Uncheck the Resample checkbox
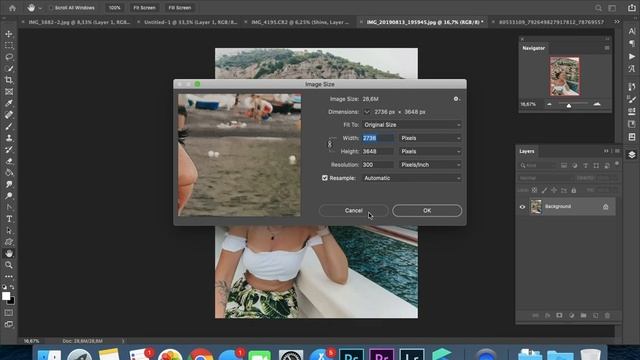This screenshot has width=640, height=360. (325, 178)
